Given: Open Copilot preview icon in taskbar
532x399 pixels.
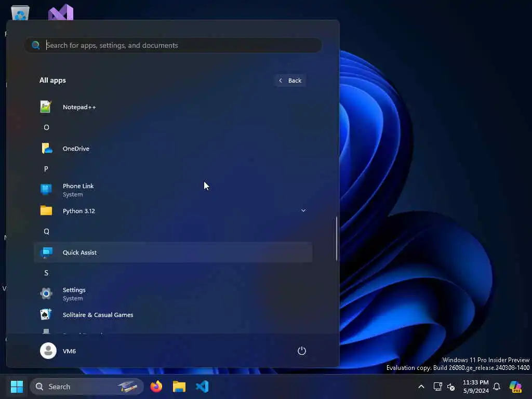Looking at the screenshot, I should click(x=515, y=387).
